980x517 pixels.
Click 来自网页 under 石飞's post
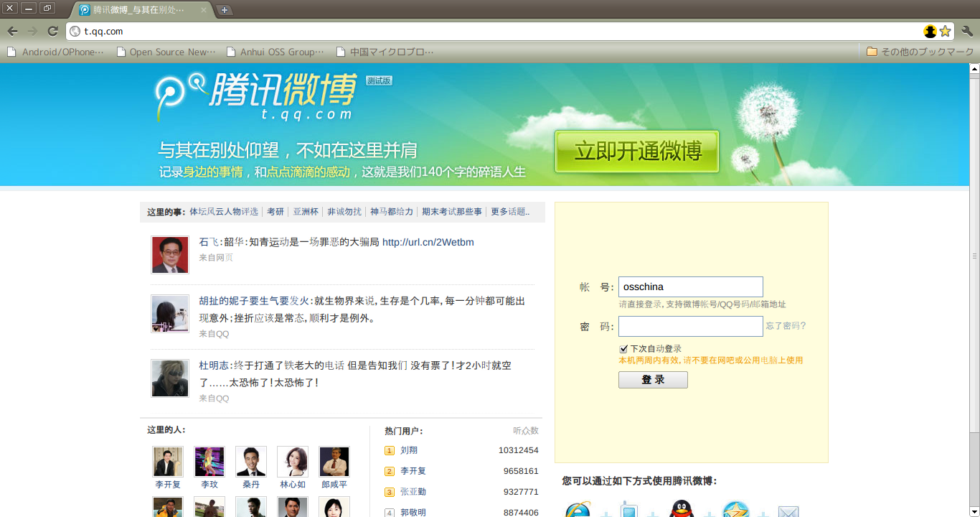click(216, 258)
